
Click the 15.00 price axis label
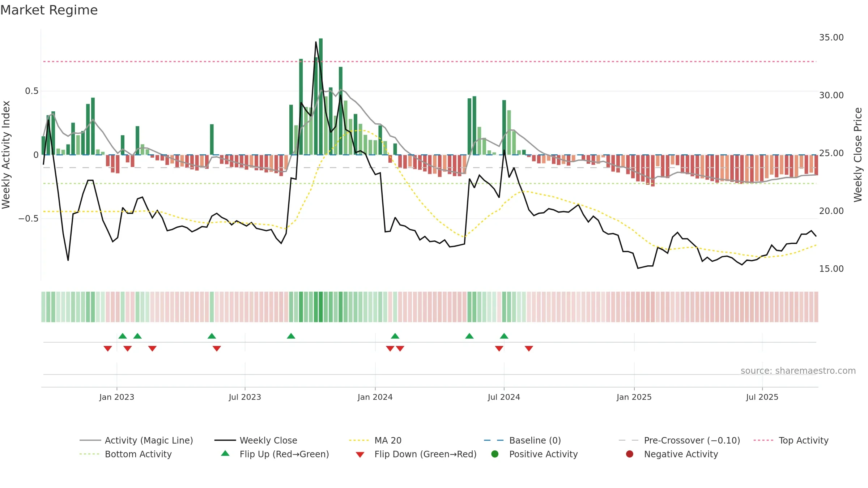click(831, 269)
